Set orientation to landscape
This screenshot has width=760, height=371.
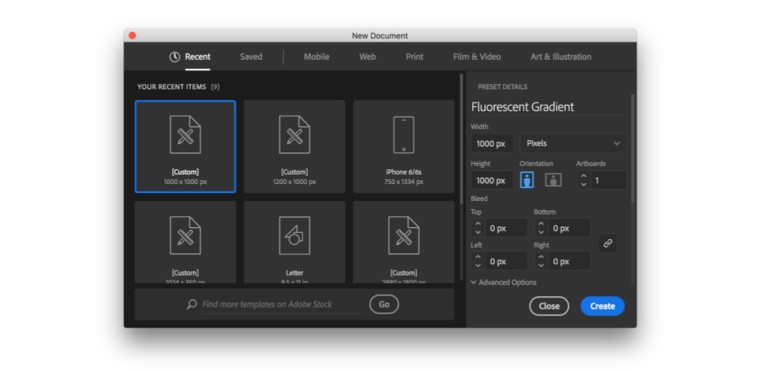553,180
